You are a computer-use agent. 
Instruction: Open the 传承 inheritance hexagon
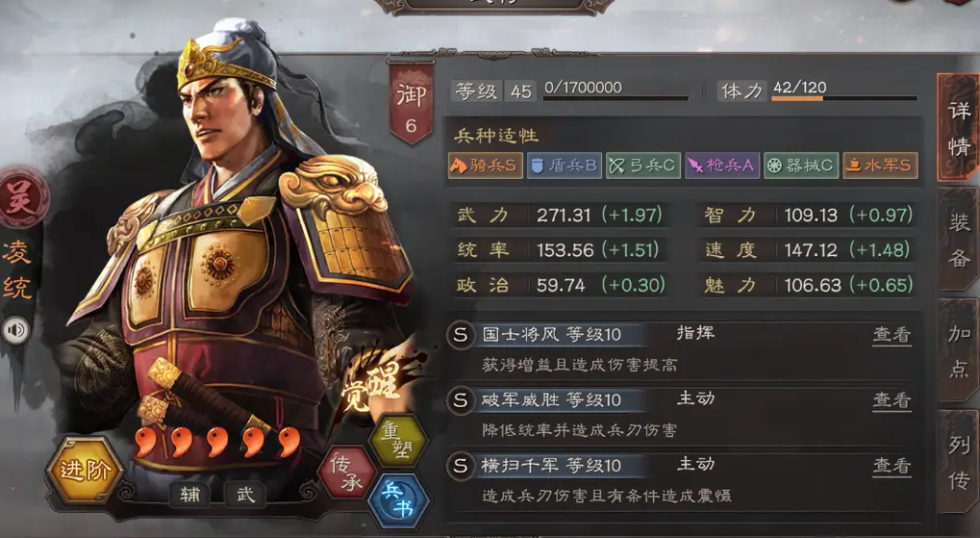click(x=347, y=473)
